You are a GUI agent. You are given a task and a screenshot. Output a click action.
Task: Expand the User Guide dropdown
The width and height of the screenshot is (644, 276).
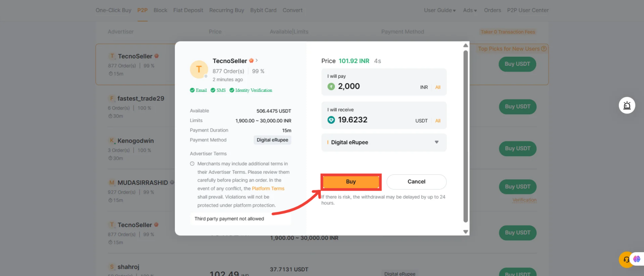click(x=439, y=10)
